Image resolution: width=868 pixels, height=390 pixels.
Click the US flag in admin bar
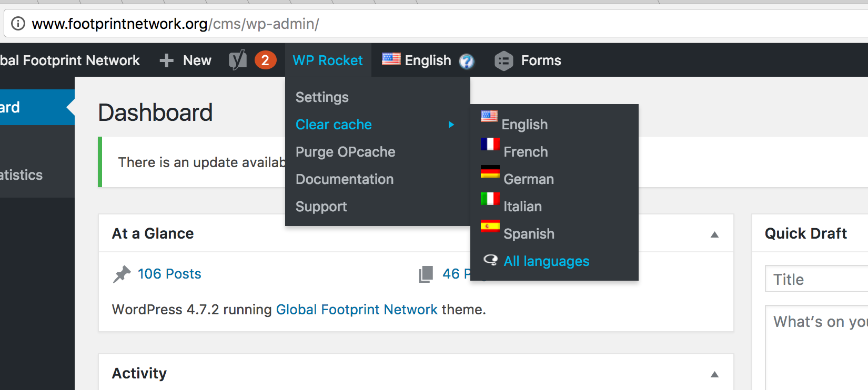pos(391,59)
